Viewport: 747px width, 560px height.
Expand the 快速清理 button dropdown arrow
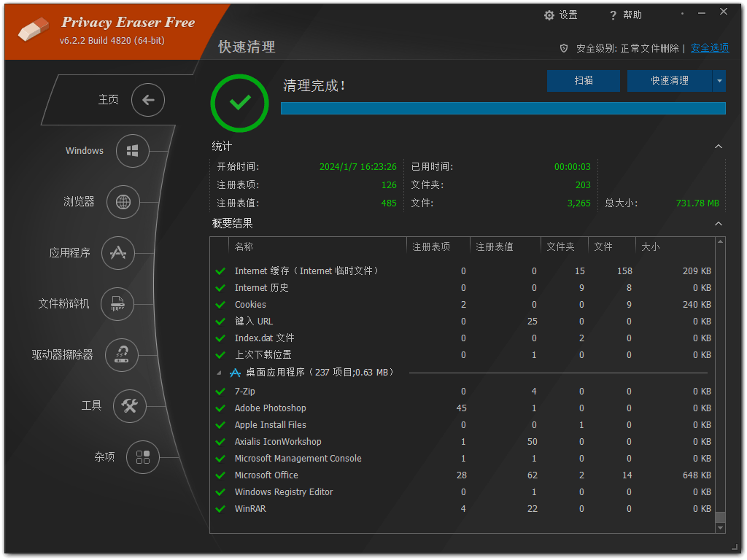click(721, 81)
